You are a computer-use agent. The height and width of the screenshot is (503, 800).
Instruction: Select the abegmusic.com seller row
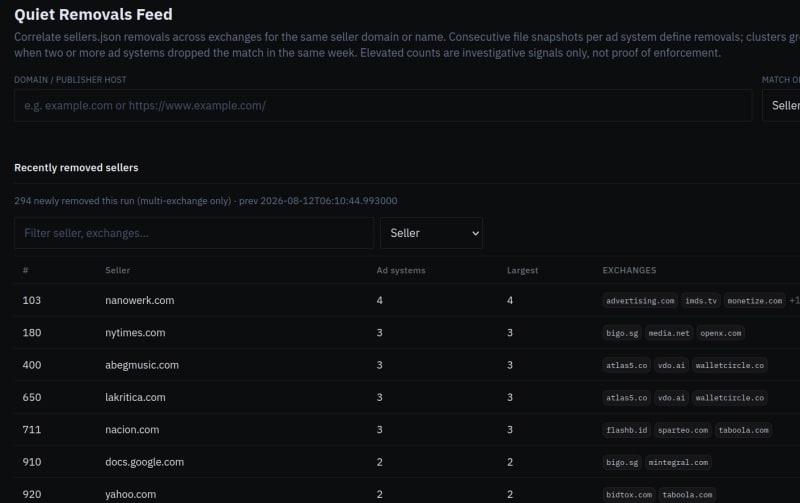(x=407, y=365)
